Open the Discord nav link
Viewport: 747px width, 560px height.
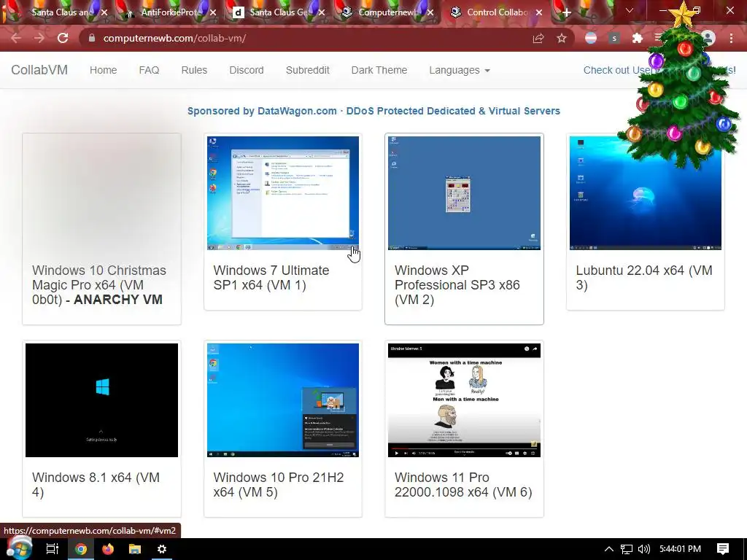247,70
